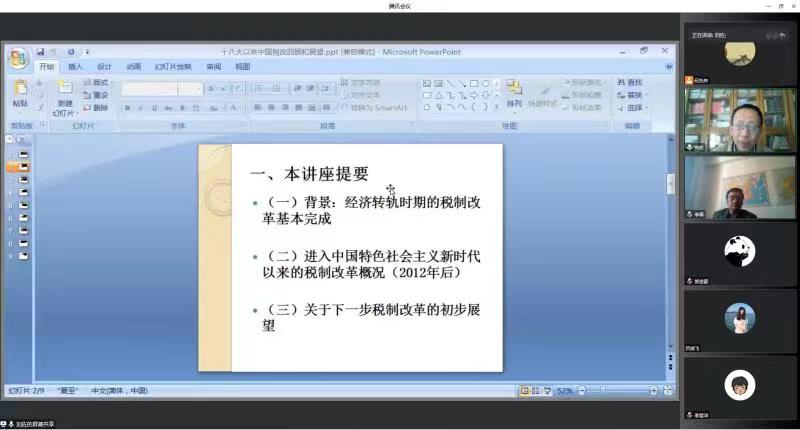Open the View (视图) ribbon tab
Image resolution: width=800 pixels, height=430 pixels.
(242, 67)
